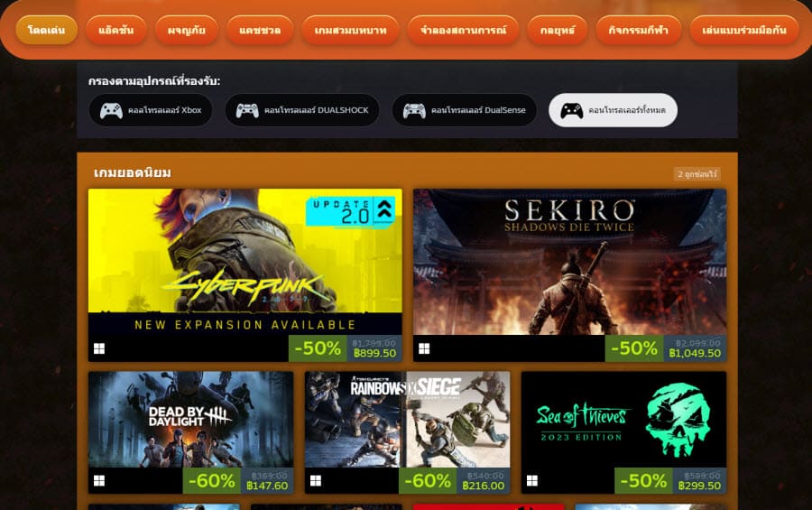Click the Windows icon on Sekiro card
Image resolution: width=812 pixels, height=510 pixels.
click(x=424, y=348)
